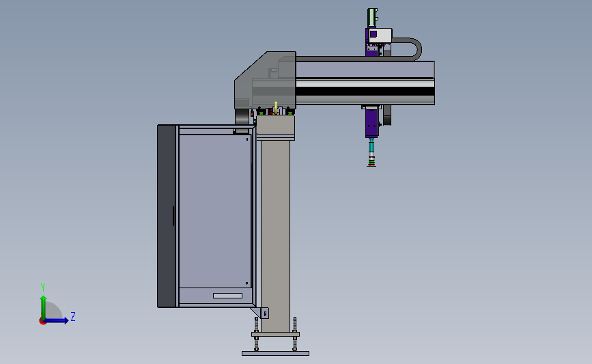Select the white motor box above the beam
Viewport: 592px width, 364px height.
click(380, 36)
